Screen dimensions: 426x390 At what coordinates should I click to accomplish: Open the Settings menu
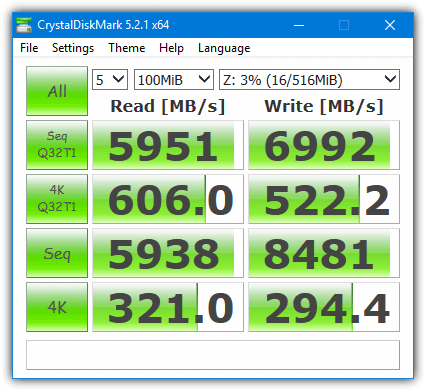(73, 48)
